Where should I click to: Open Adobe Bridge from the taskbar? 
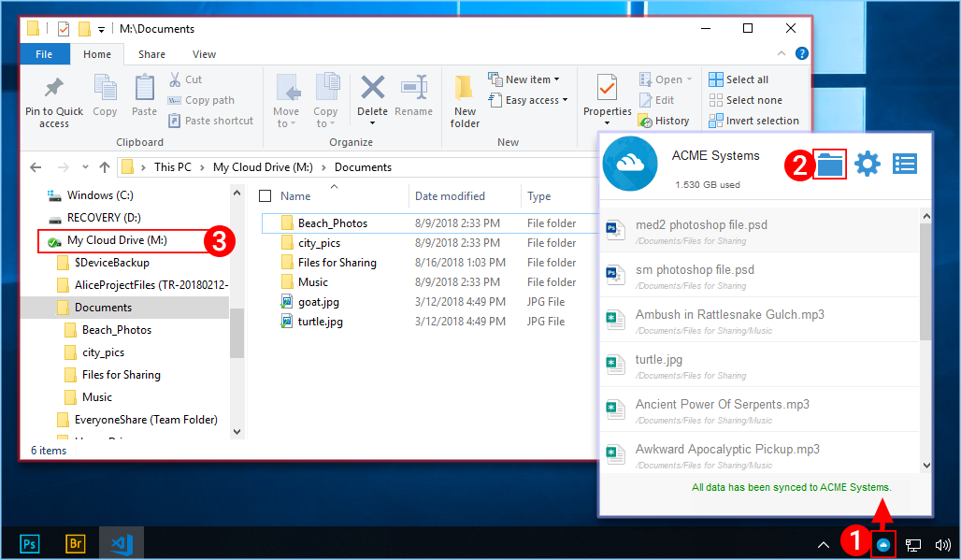76,543
